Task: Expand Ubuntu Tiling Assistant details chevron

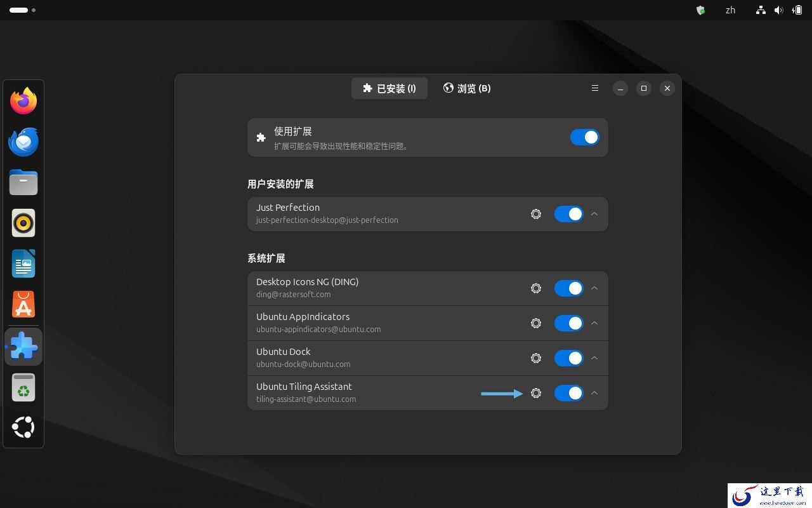Action: tap(594, 393)
